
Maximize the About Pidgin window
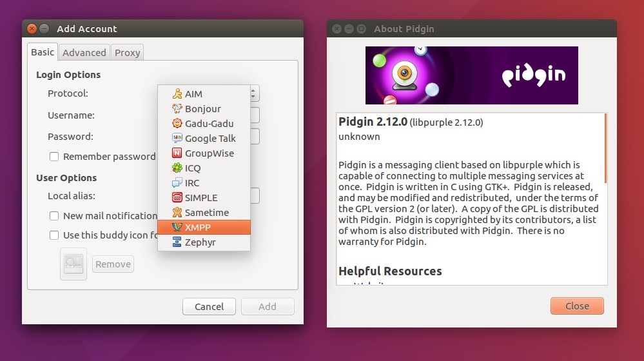point(361,29)
